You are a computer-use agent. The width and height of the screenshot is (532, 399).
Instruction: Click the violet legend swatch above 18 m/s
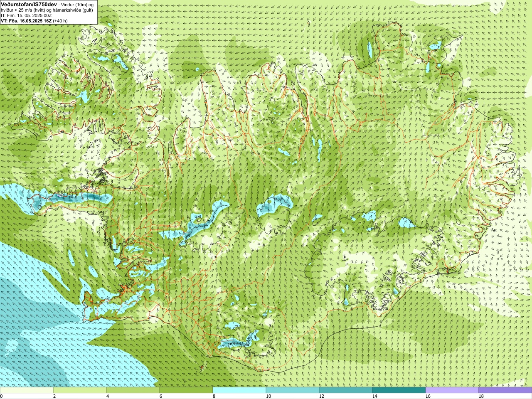505,390
